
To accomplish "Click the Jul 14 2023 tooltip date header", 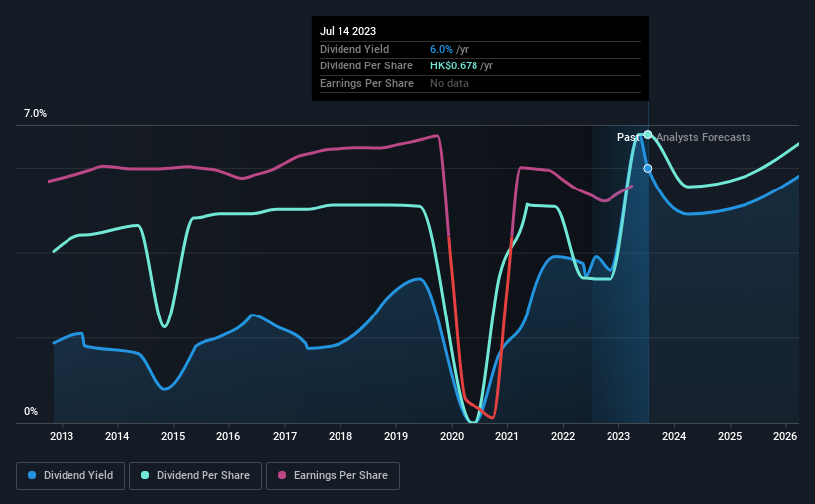I will click(347, 31).
